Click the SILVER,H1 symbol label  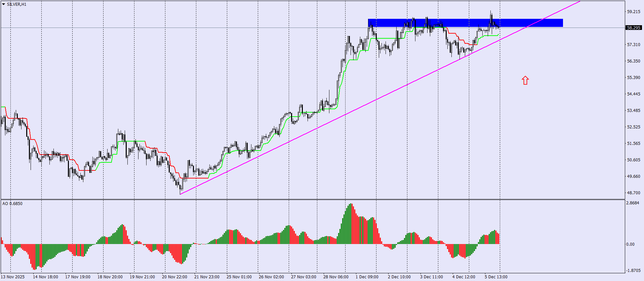(x=16, y=4)
